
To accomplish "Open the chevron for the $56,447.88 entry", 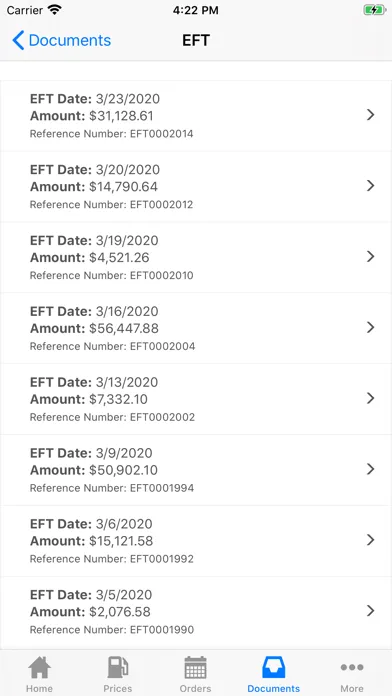I will coord(371,328).
